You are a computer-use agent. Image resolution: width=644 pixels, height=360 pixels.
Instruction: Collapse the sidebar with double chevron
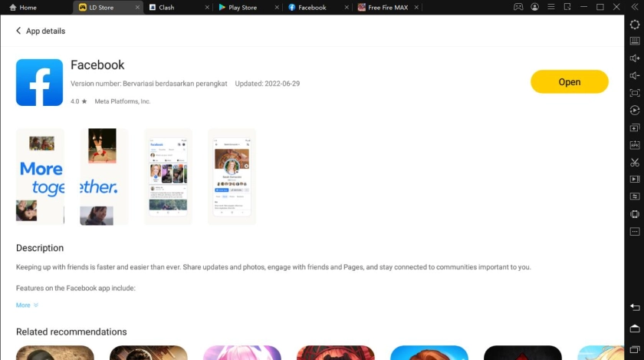[635, 7]
